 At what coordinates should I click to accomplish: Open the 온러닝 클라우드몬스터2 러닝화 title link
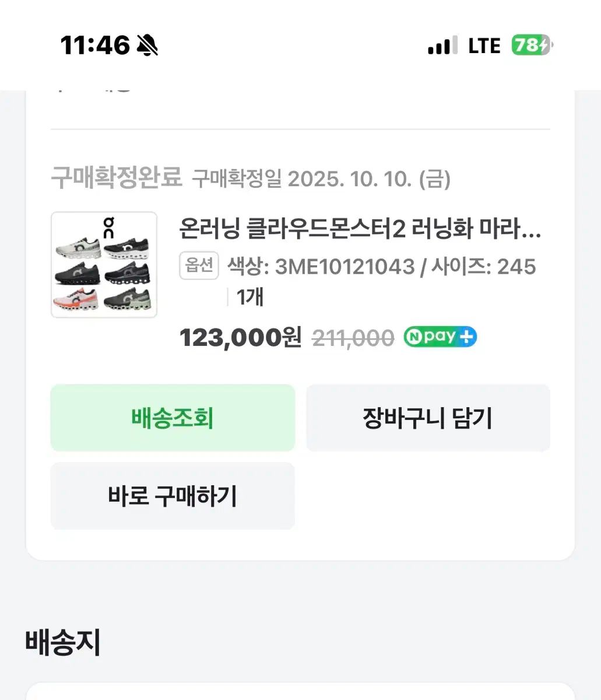[x=360, y=229]
